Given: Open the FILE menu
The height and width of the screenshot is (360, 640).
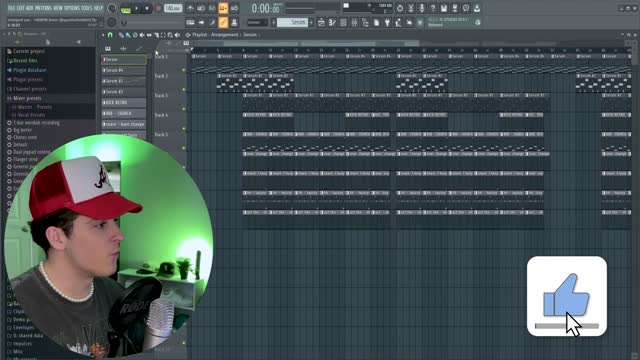Looking at the screenshot, I should coord(11,8).
